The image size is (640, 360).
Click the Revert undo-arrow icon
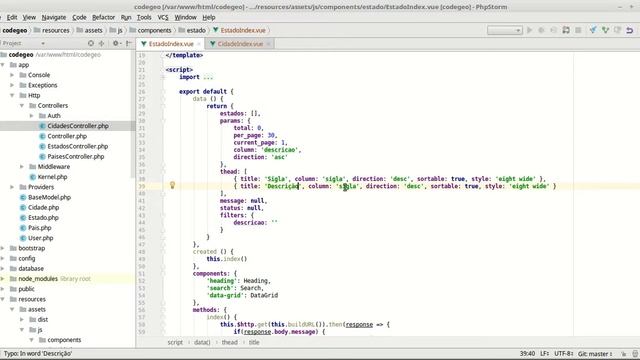[x=630, y=30]
